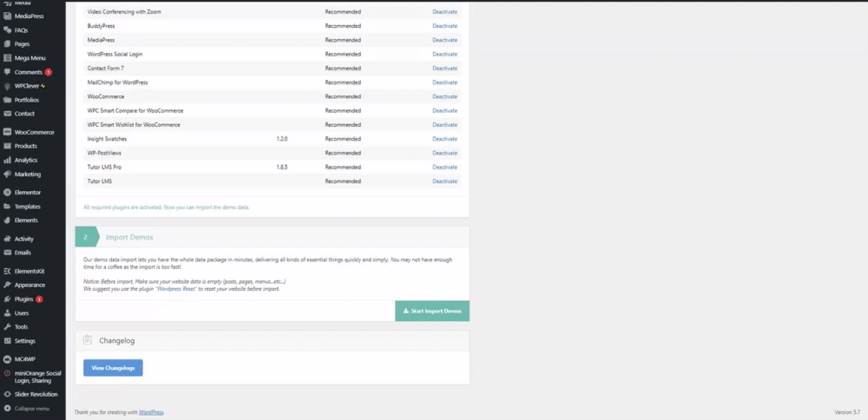Click the Elements sidebar icon

pyautogui.click(x=7, y=220)
